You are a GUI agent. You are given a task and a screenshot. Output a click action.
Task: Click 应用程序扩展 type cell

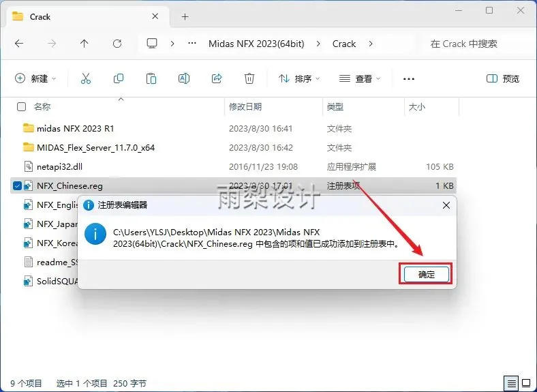[351, 167]
